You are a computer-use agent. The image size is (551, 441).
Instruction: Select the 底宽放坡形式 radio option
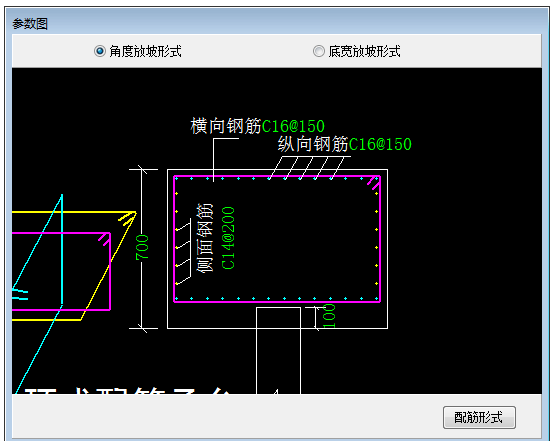(357, 51)
